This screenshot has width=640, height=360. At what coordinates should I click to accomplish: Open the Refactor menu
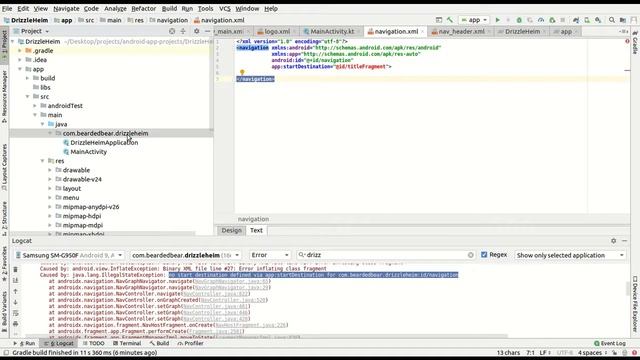coord(143,8)
